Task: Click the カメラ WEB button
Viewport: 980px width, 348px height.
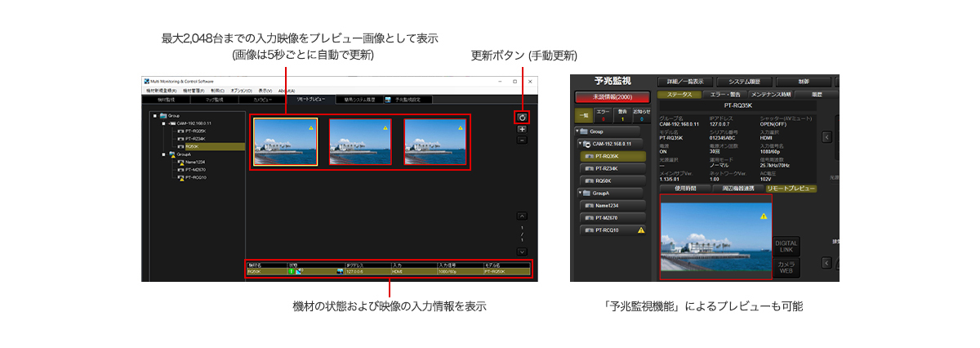Action: tap(786, 268)
